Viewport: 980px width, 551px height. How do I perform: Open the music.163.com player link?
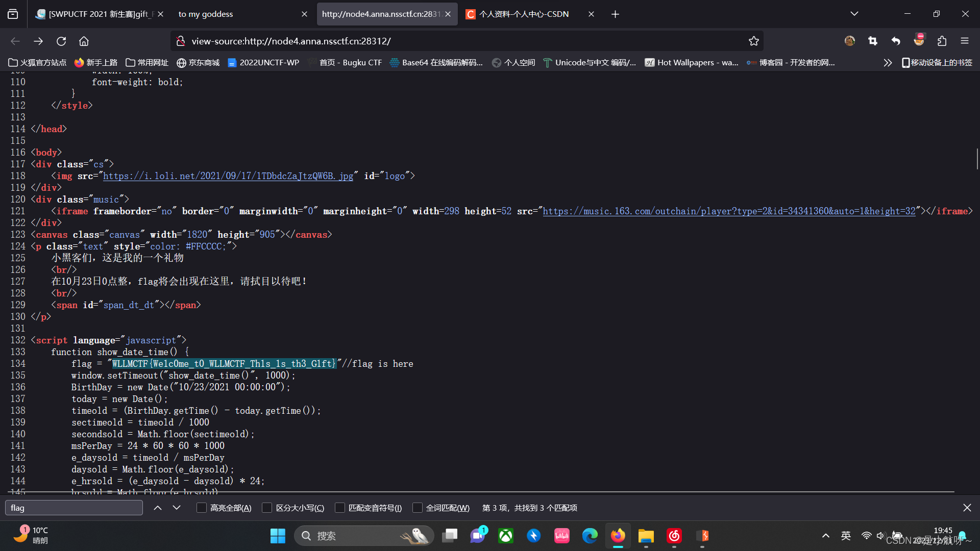pos(729,211)
